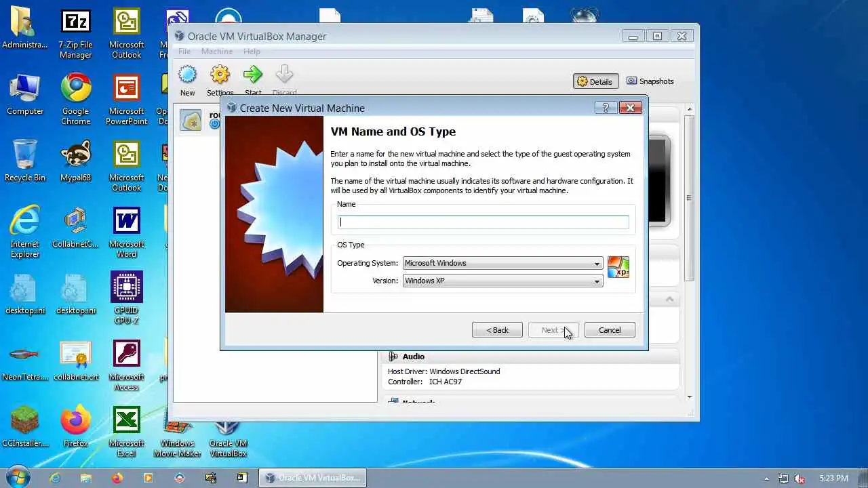
Task: Collapse section using chevron above Audio
Action: tap(669, 299)
